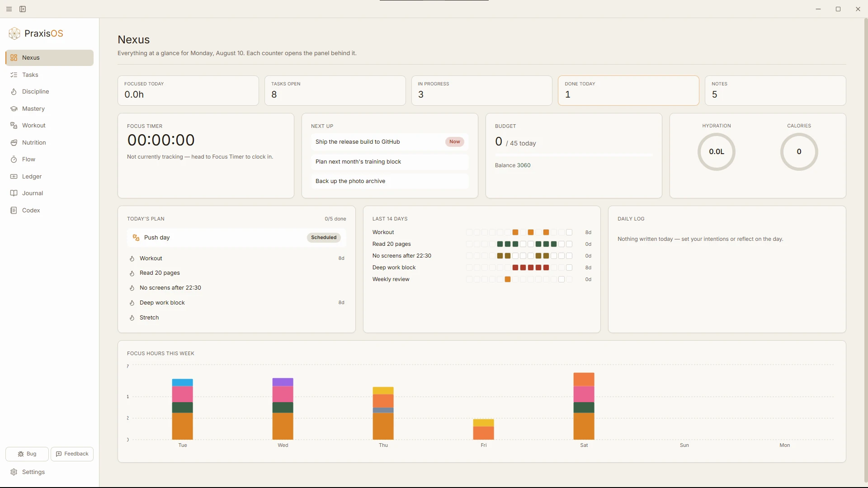Click the Budget progress bar
Image resolution: width=868 pixels, height=488 pixels.
click(574, 155)
